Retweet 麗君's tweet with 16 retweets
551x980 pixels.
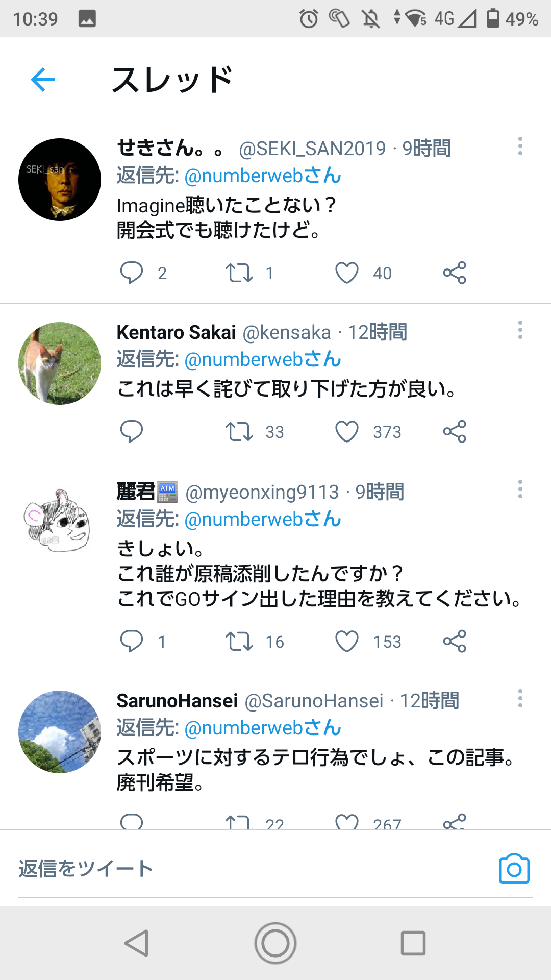coord(239,641)
